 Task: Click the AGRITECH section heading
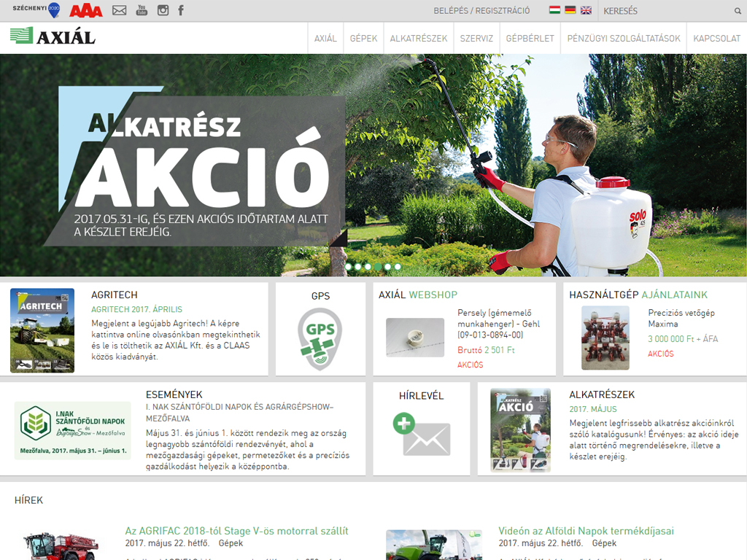[x=115, y=295]
